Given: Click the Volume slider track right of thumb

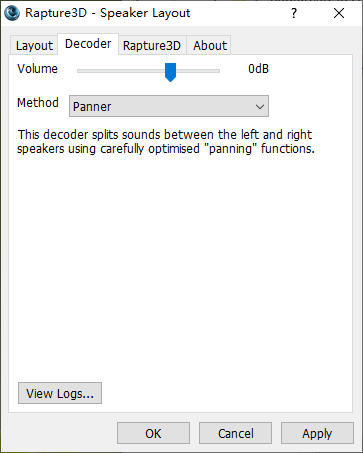Looking at the screenshot, I should pos(198,71).
